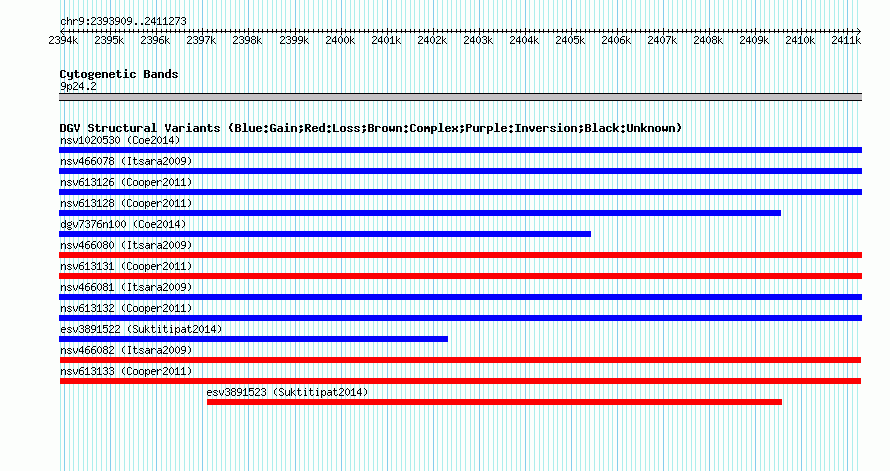Screen dimensions: 890x471
Task: Click the 2408k ruler position
Action: pyautogui.click(x=708, y=40)
